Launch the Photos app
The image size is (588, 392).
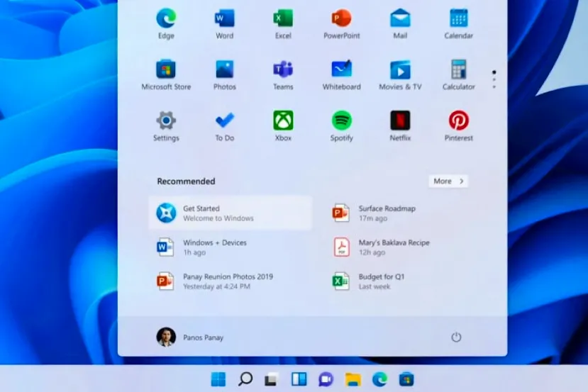(x=225, y=75)
